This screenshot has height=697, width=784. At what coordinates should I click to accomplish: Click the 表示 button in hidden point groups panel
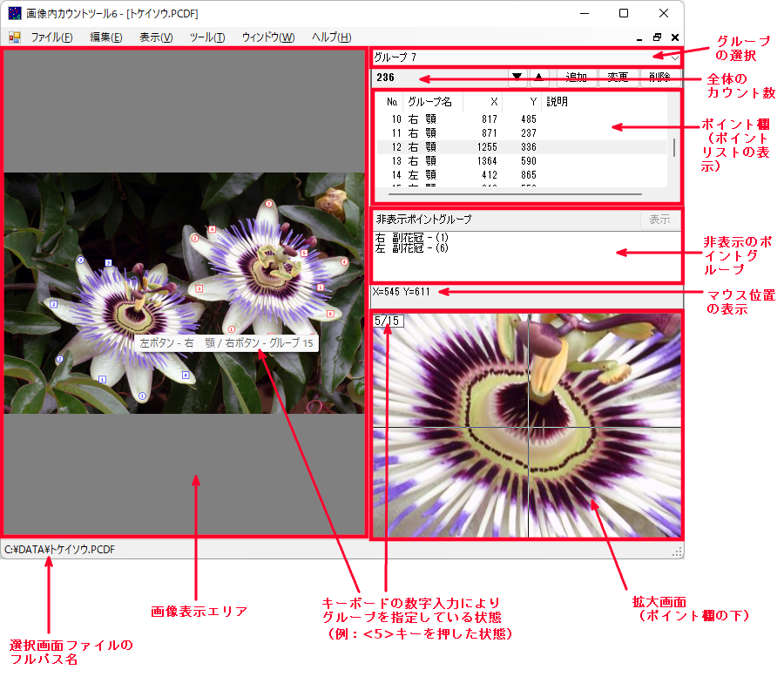[x=659, y=220]
